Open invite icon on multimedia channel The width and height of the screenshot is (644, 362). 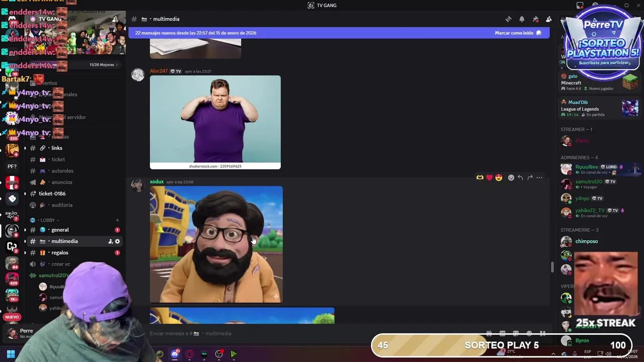[110, 241]
